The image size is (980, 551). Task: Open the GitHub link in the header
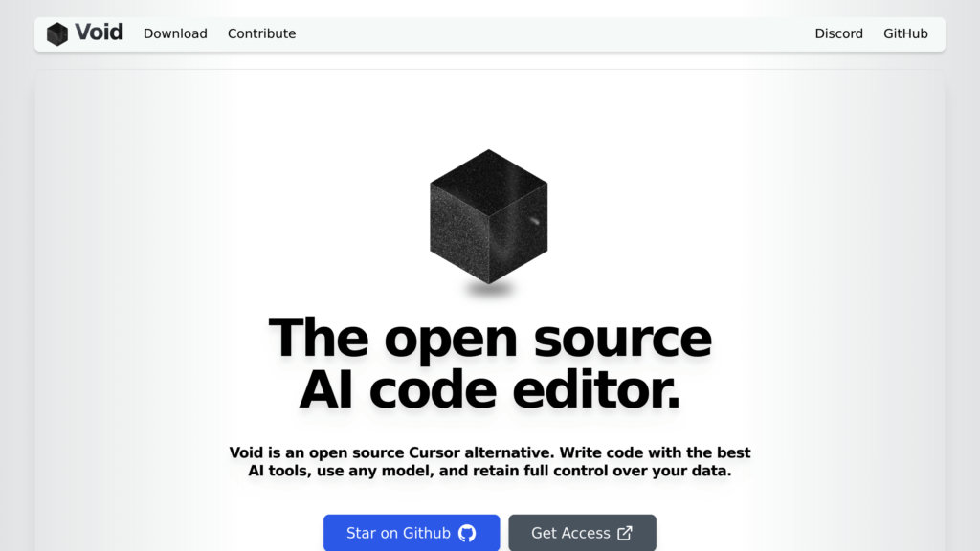tap(905, 33)
